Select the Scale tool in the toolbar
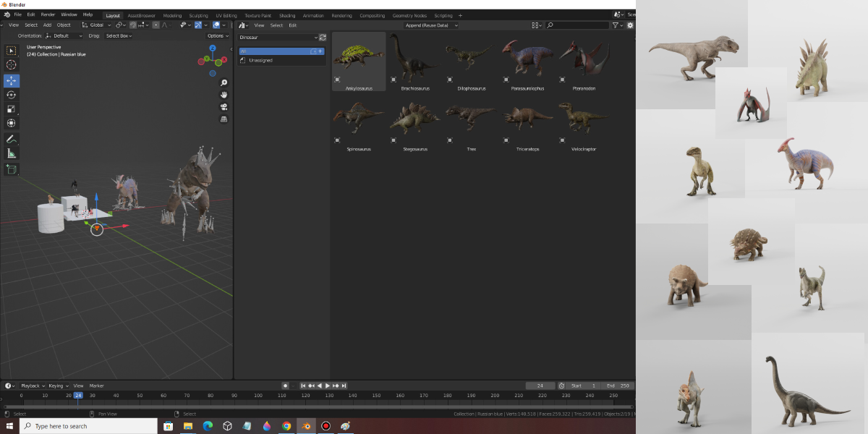 [11, 109]
